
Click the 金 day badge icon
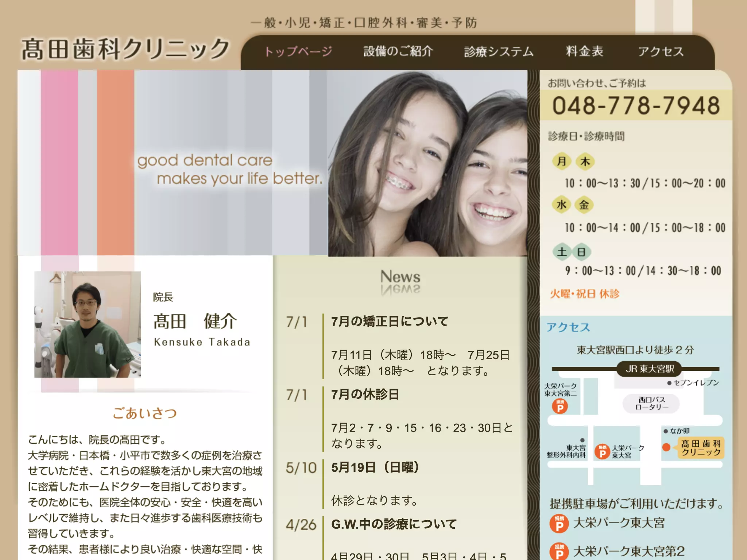click(584, 205)
